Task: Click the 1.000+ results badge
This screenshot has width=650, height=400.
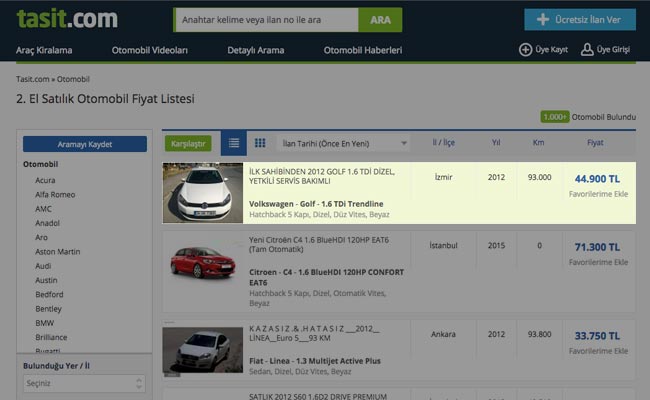Action: click(x=555, y=117)
